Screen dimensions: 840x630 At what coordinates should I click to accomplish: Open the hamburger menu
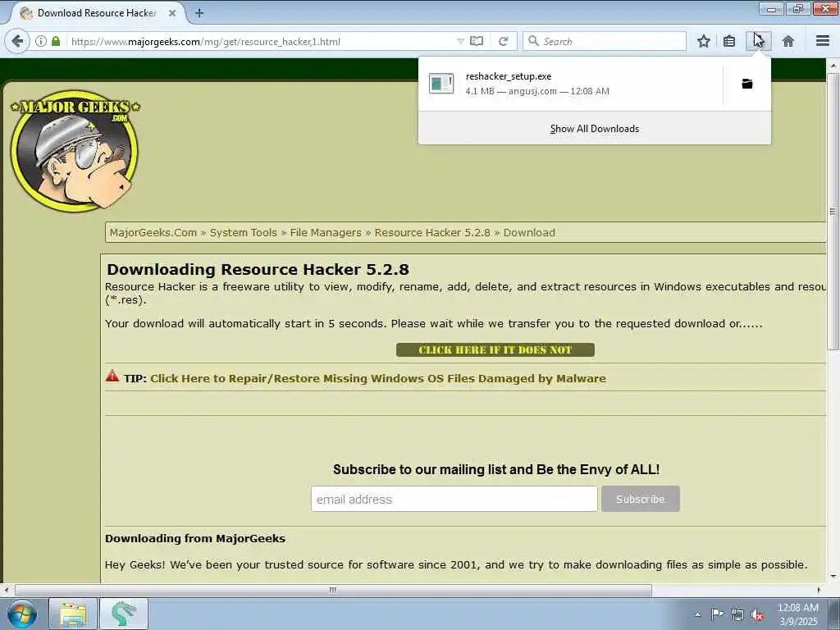tap(823, 41)
